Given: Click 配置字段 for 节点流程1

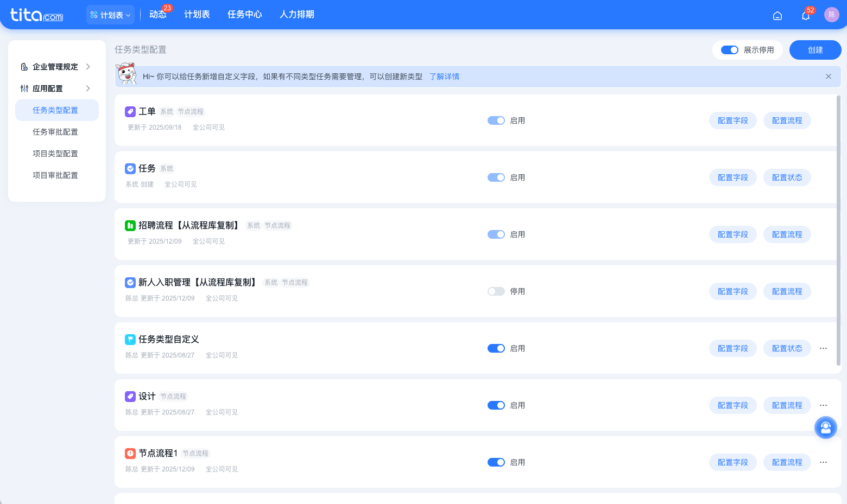Looking at the screenshot, I should click(x=733, y=462).
